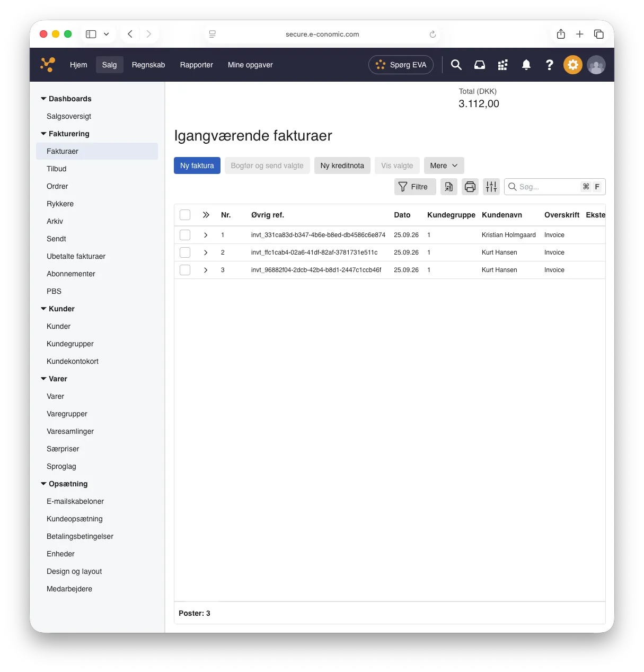Click customer name Kristian Holmgaard
The image size is (644, 672).
coord(509,235)
